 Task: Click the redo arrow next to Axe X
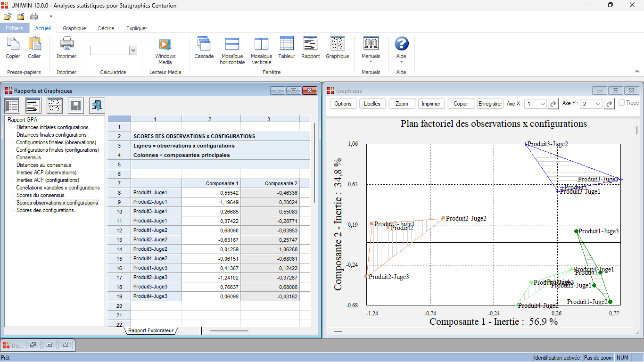pyautogui.click(x=553, y=104)
